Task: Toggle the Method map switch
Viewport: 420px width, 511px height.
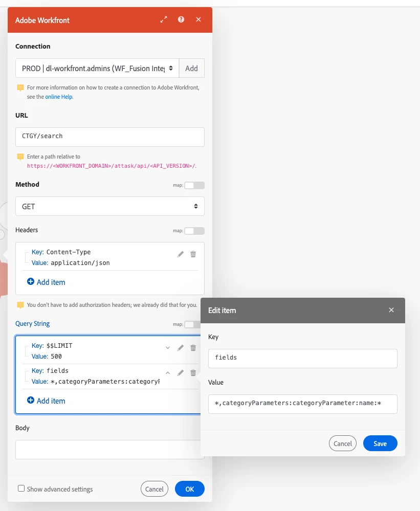Action: pos(194,185)
